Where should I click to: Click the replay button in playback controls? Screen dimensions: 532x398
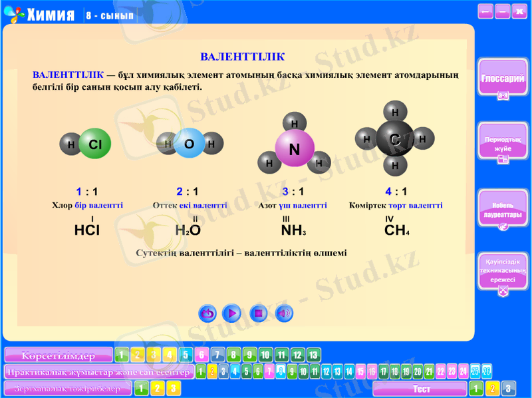208,313
